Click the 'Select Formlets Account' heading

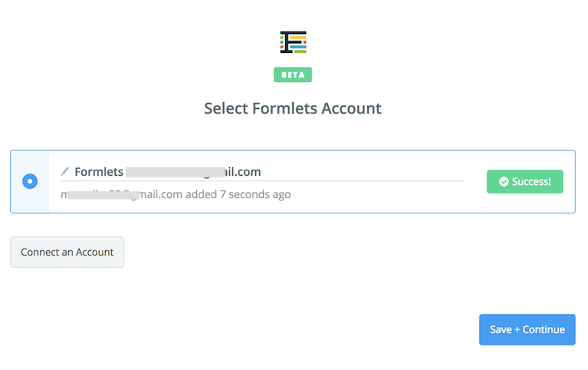[x=293, y=108]
